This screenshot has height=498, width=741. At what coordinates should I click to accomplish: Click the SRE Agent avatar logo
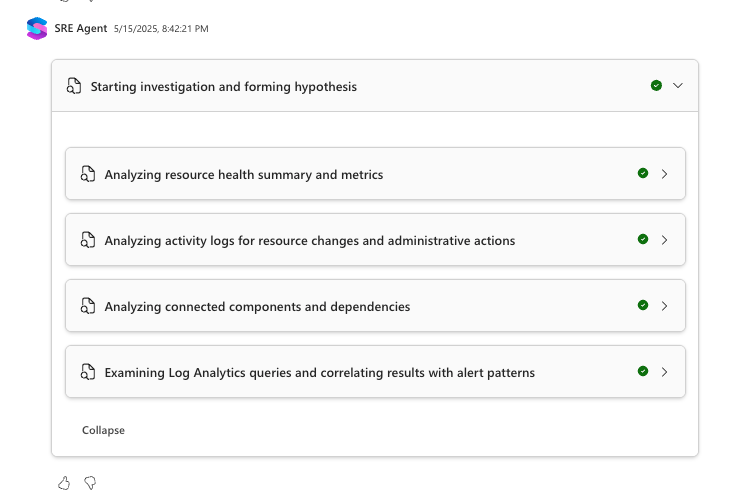(x=37, y=28)
